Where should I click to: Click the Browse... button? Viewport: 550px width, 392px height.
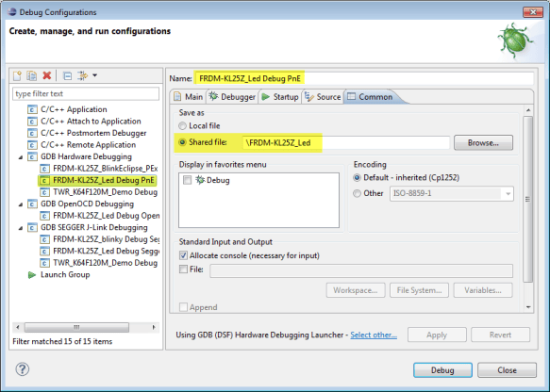pos(483,143)
